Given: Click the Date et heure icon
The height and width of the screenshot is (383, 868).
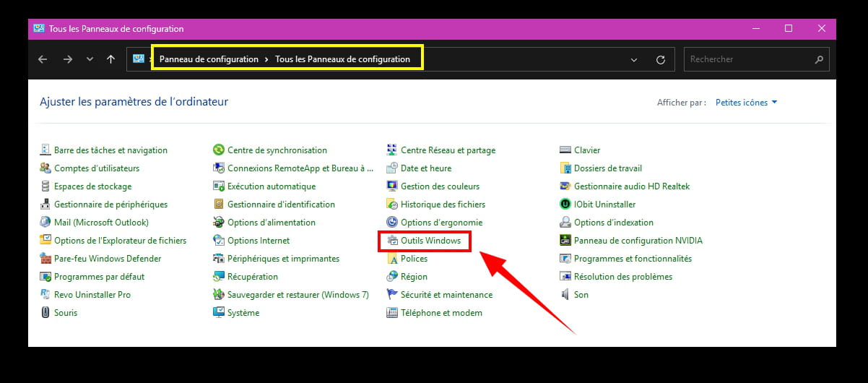Looking at the screenshot, I should (x=392, y=168).
